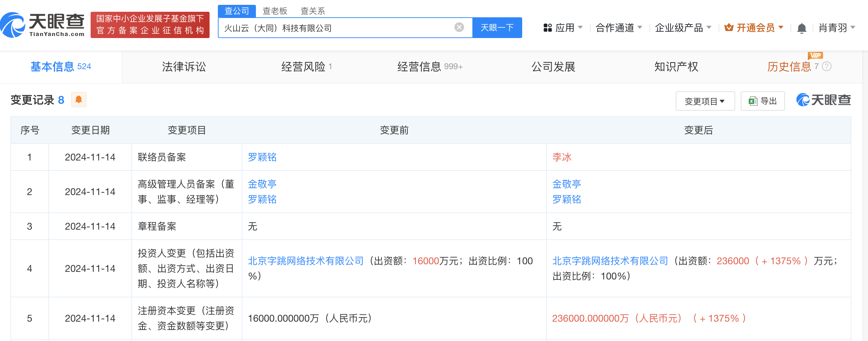The height and width of the screenshot is (341, 868).
Task: Click the crown icon beside 开通会员
Action: tap(729, 28)
